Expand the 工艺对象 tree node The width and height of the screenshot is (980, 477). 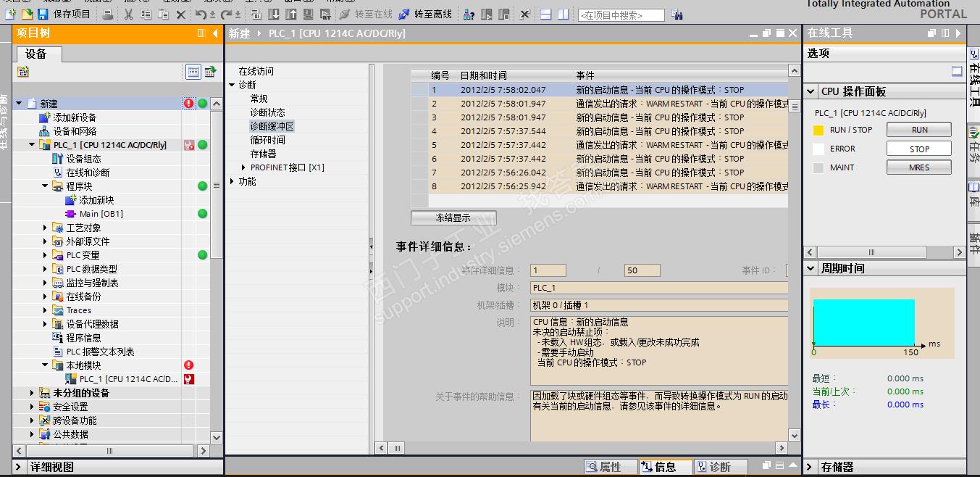pyautogui.click(x=45, y=228)
